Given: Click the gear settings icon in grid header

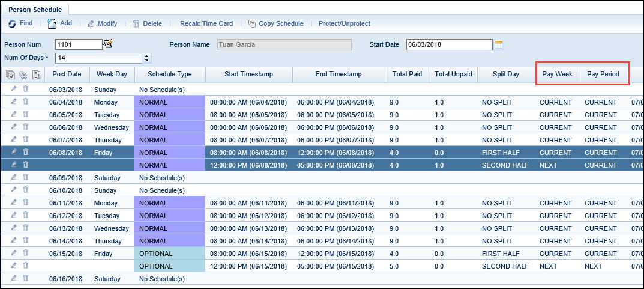Looking at the screenshot, I should pos(23,75).
